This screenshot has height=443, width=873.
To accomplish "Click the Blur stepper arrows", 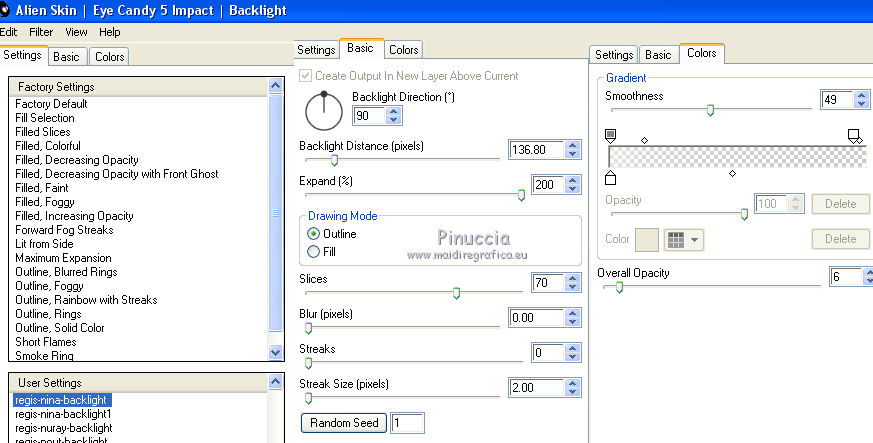I will [x=572, y=317].
